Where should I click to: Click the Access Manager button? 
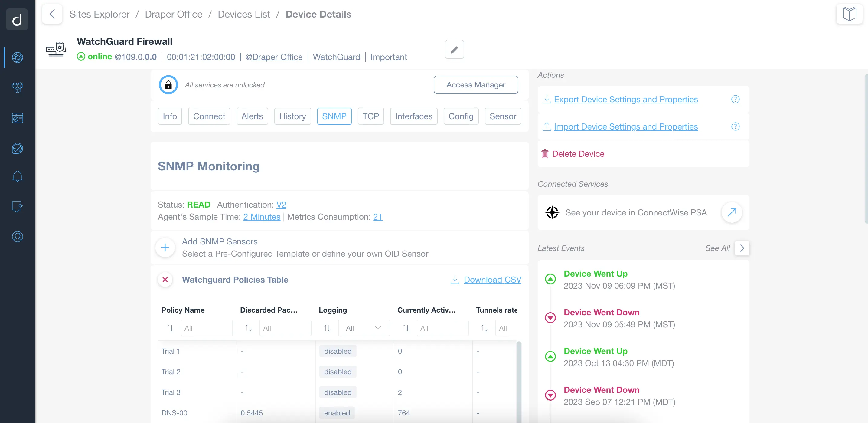click(475, 84)
